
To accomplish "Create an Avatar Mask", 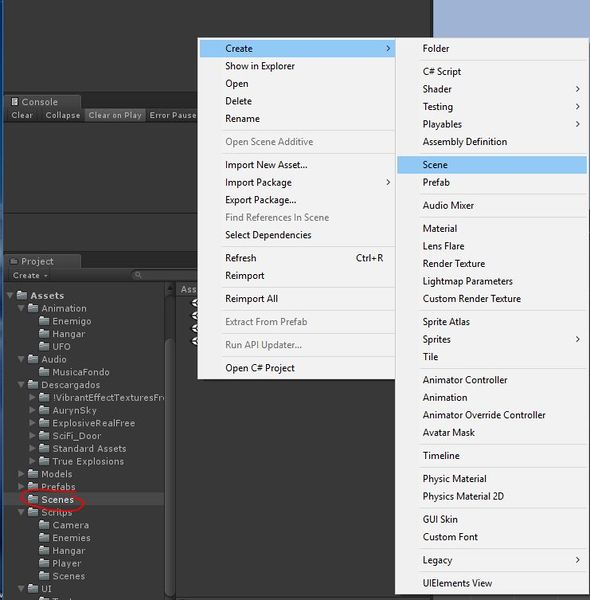I will 492,432.
